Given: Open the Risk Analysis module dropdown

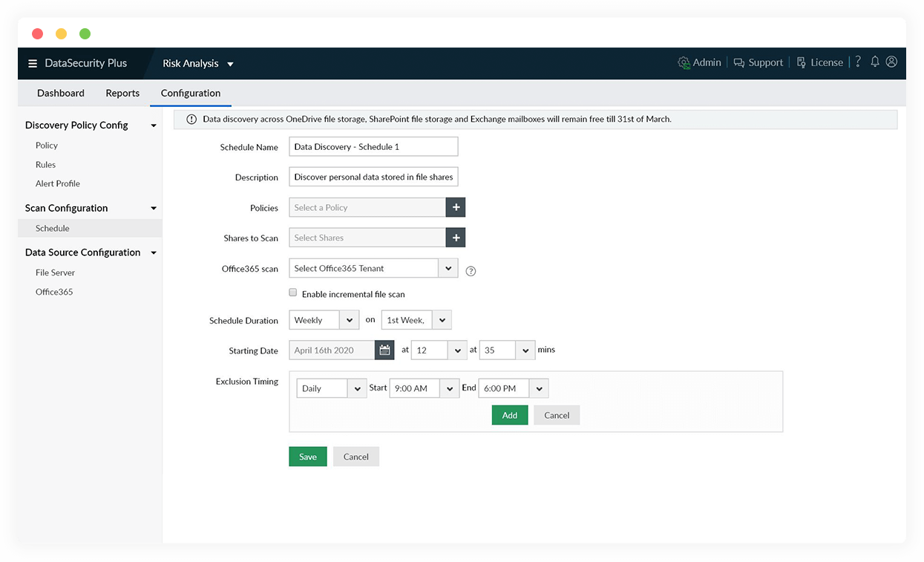Looking at the screenshot, I should tap(198, 64).
